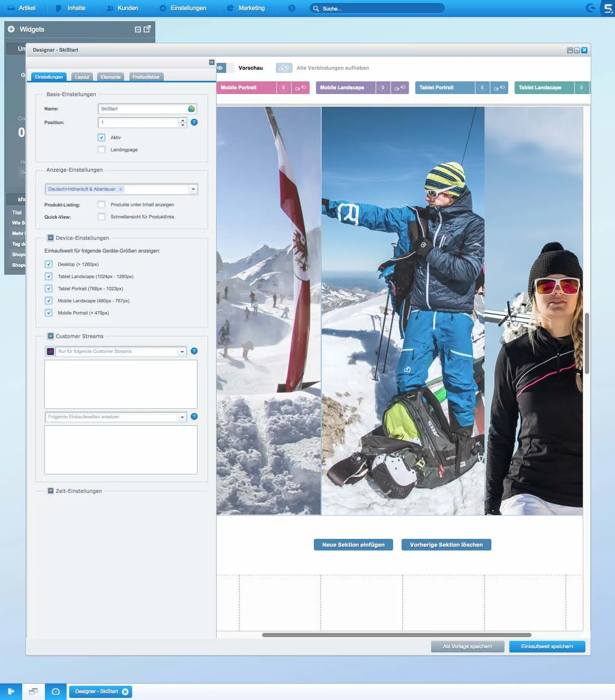Open the windows overview icon in bottom bar
The height and width of the screenshot is (700, 615).
[x=33, y=692]
